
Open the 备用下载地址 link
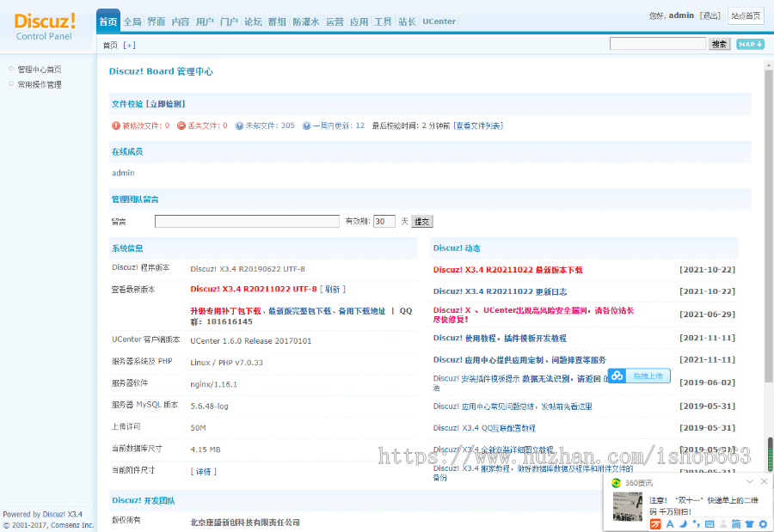tap(361, 311)
